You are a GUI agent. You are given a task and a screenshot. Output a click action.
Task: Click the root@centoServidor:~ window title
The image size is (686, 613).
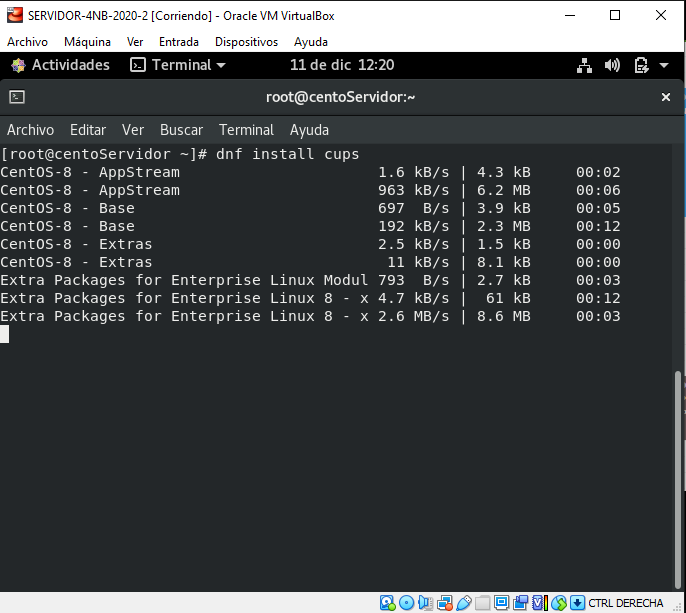pyautogui.click(x=340, y=97)
